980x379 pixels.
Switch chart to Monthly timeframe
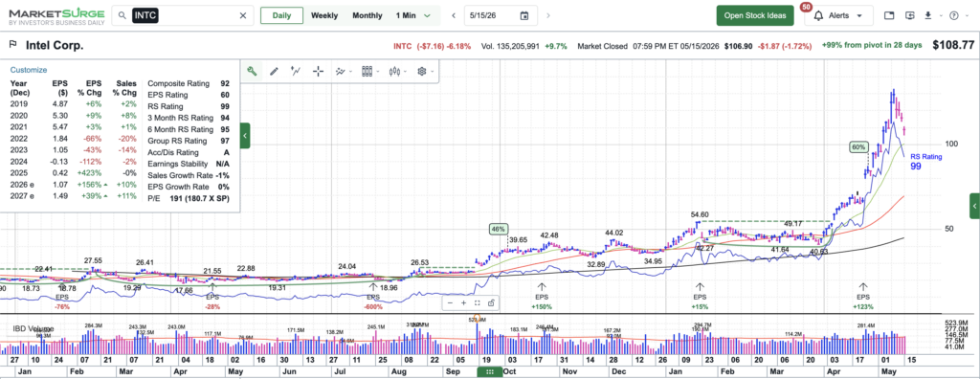point(367,15)
